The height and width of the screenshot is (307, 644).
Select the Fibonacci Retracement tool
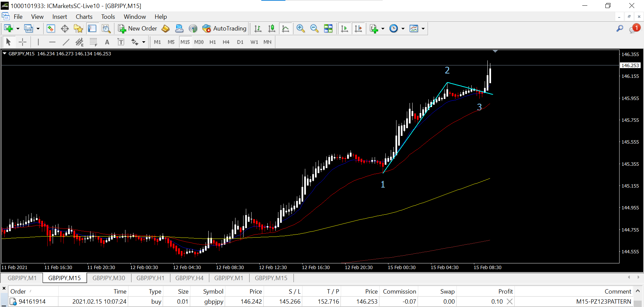point(93,42)
